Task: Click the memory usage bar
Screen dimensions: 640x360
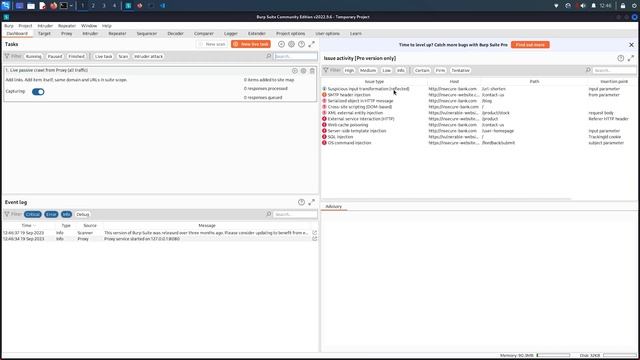Action: click(553, 355)
